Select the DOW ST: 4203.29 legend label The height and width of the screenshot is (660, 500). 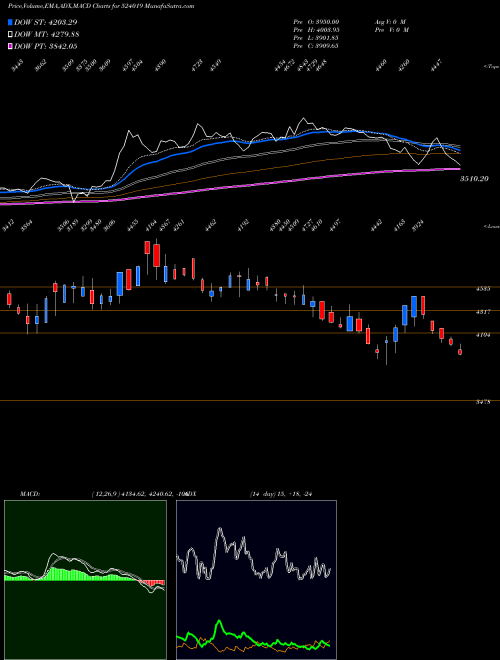[45, 22]
